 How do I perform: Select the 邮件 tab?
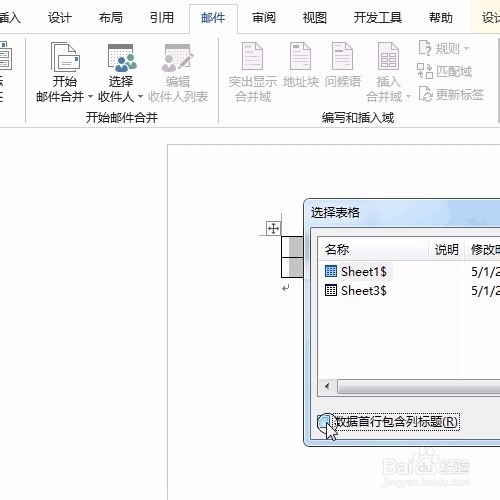[213, 18]
